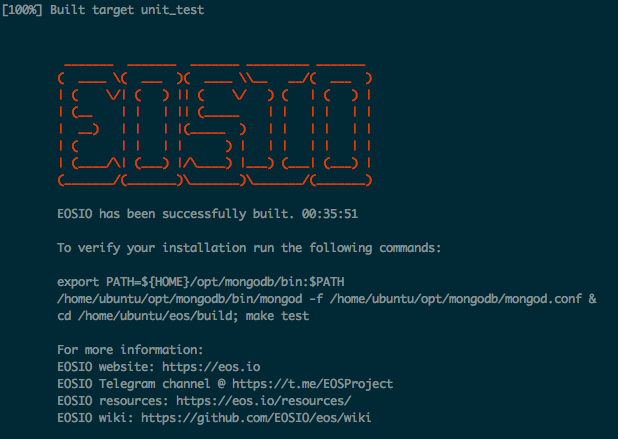This screenshot has height=439, width=618.
Task: Click the 'make test' command text
Action: pos(277,316)
